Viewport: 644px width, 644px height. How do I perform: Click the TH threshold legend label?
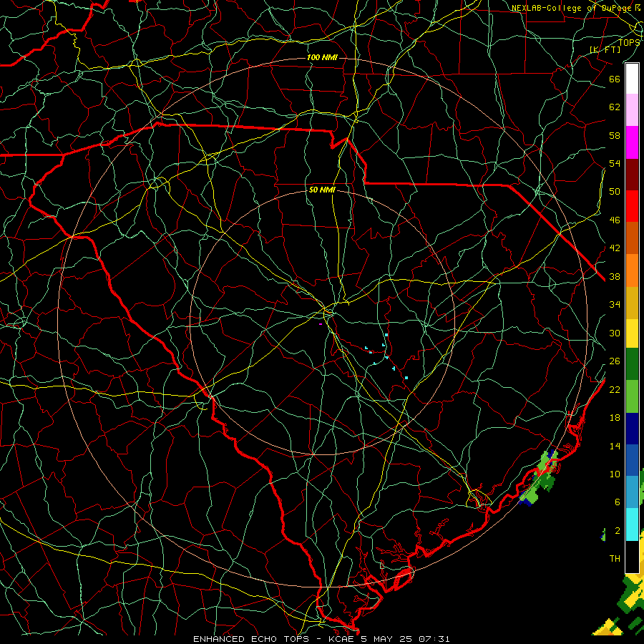tap(615, 559)
